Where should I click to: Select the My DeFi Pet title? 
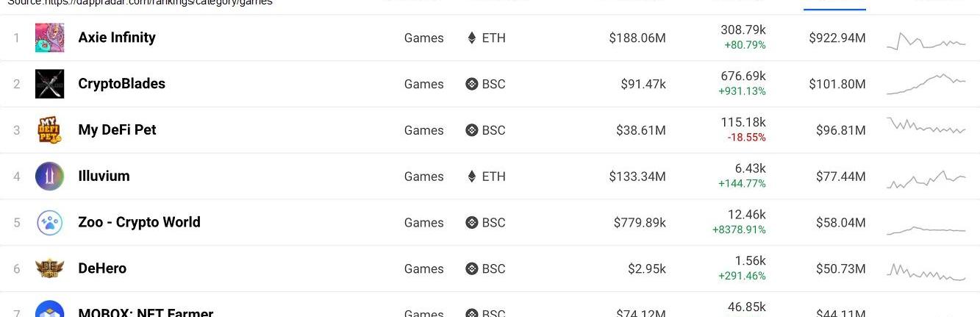[x=117, y=130]
